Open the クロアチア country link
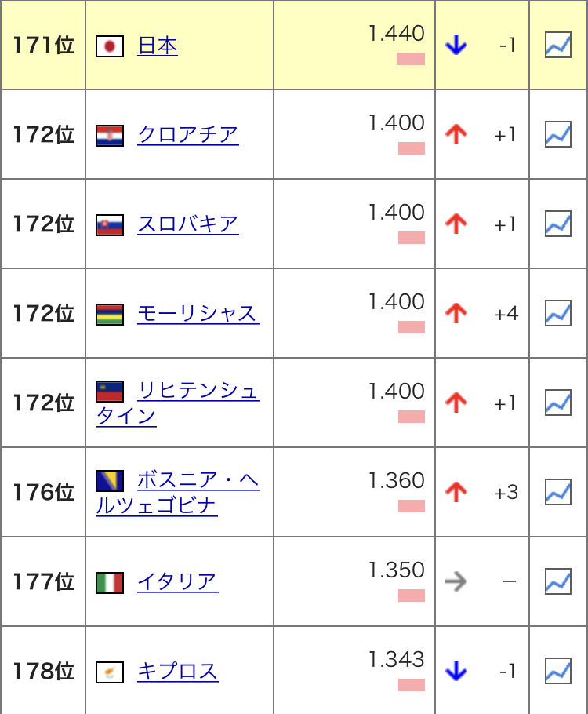588x714 pixels. pos(188,135)
